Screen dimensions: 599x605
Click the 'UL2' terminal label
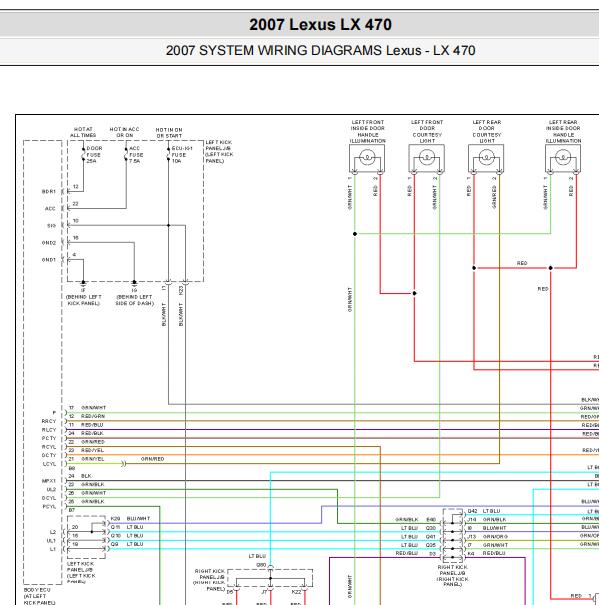pos(51,489)
